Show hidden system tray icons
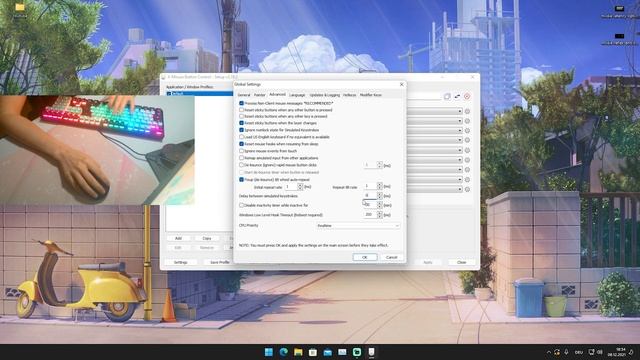 click(549, 352)
